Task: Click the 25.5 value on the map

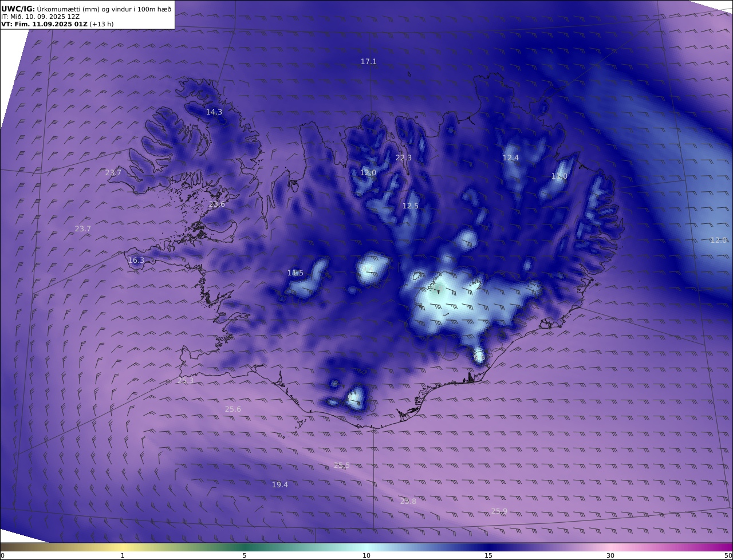Action: tap(342, 466)
